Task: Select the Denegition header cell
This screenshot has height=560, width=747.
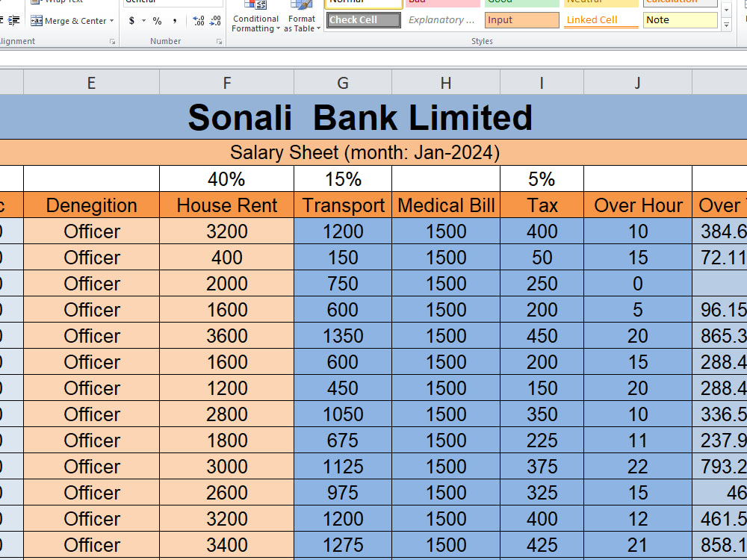Action: coord(91,205)
